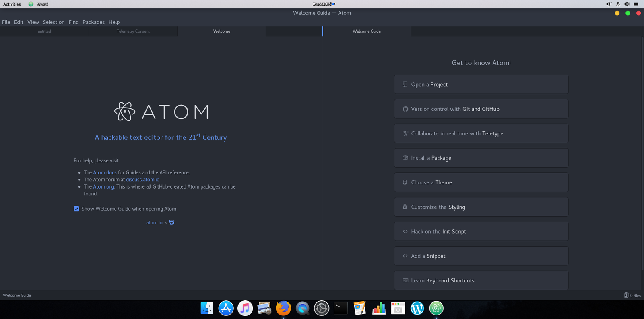Expand the Open a Project section
The image size is (644, 319).
(x=481, y=84)
